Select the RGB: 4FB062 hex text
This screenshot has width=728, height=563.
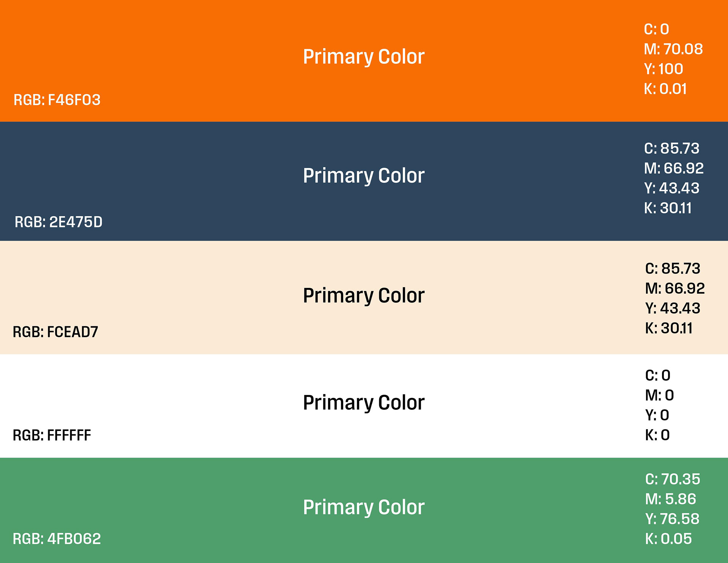click(57, 539)
